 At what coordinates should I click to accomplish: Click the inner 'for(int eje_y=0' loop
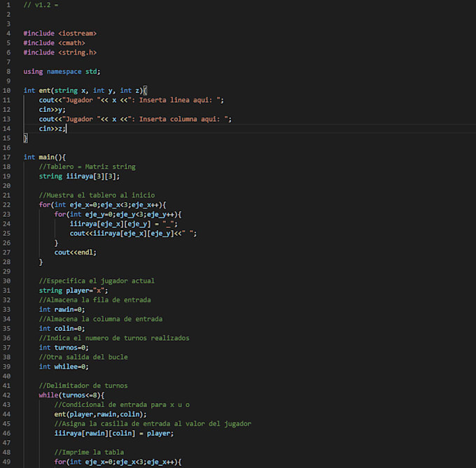pos(118,215)
